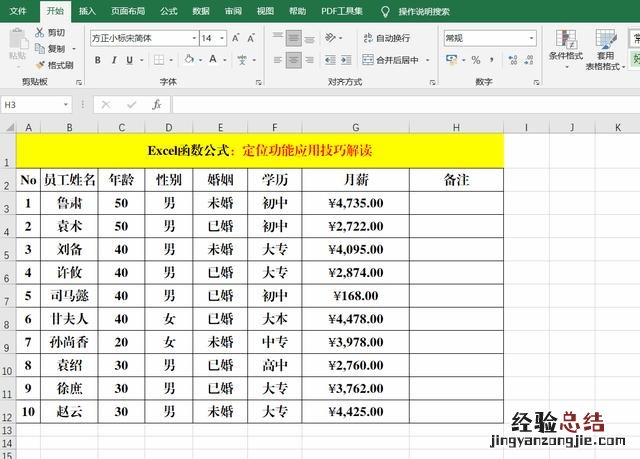The image size is (640, 459).
Task: Switch to the Page Layout (页面布局) tab
Action: [128, 11]
